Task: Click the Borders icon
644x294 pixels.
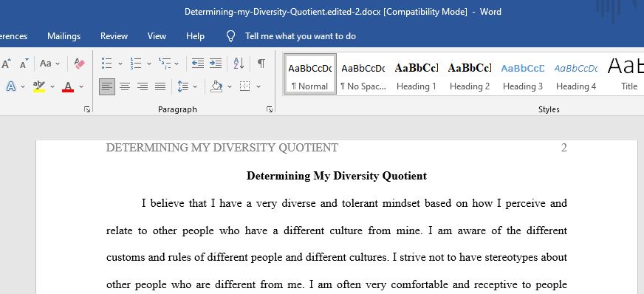Action: [x=245, y=86]
